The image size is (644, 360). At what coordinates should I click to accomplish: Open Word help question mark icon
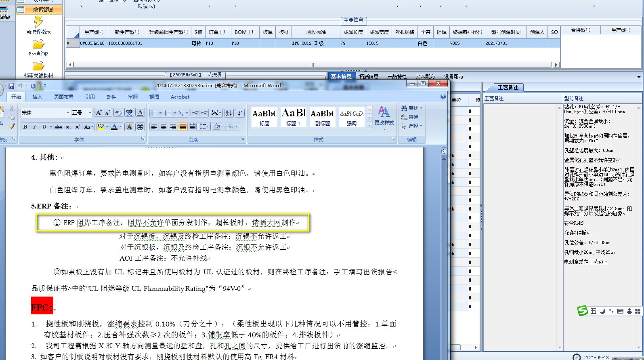click(x=443, y=97)
